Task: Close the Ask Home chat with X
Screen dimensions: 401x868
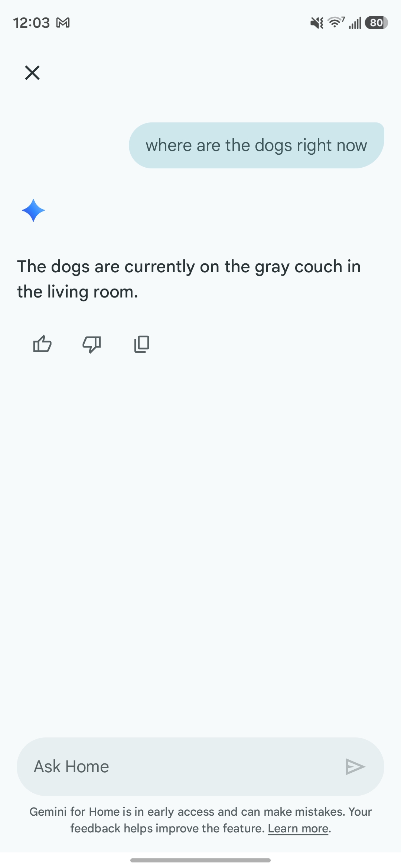Action: pos(32,73)
